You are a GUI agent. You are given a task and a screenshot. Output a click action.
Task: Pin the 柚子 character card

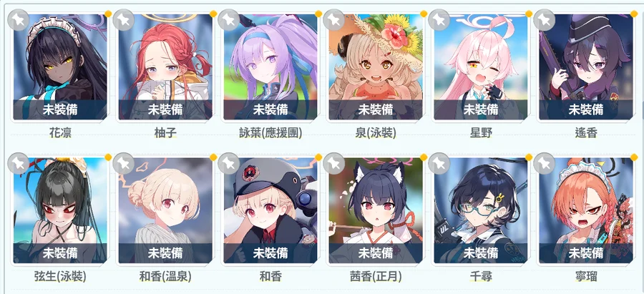pos(123,19)
